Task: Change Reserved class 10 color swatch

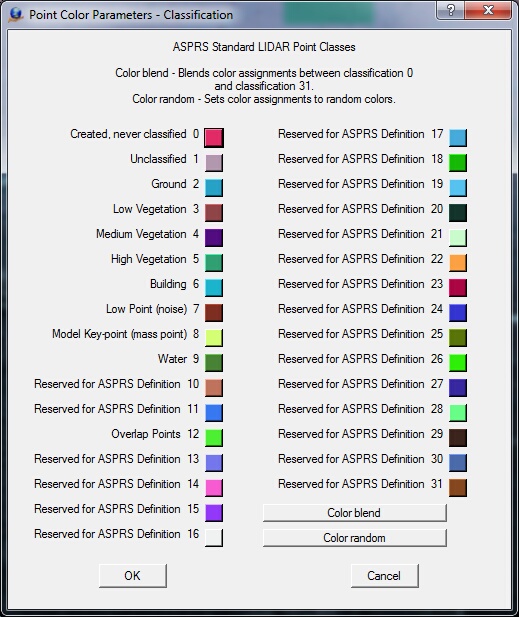Action: (x=214, y=388)
